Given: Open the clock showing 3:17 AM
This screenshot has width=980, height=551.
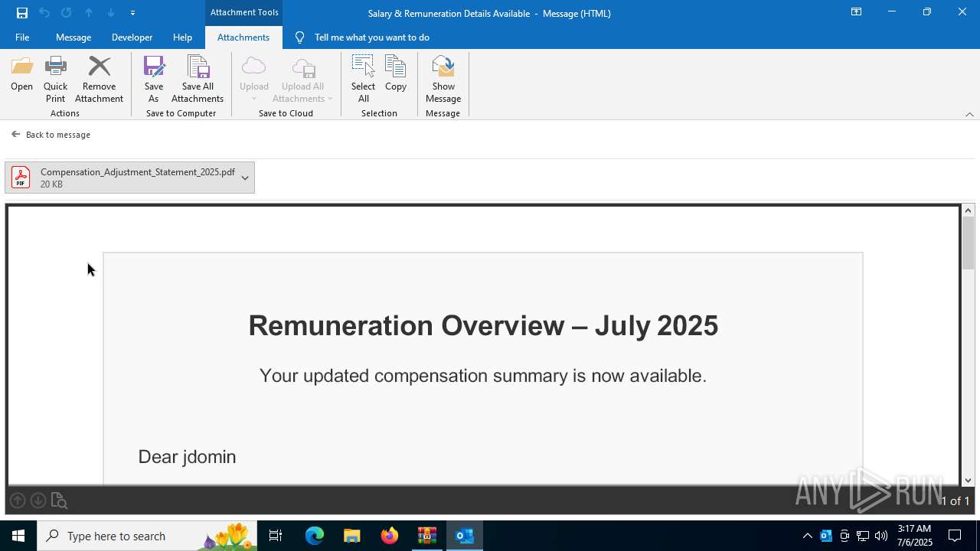Looking at the screenshot, I should pos(914,536).
